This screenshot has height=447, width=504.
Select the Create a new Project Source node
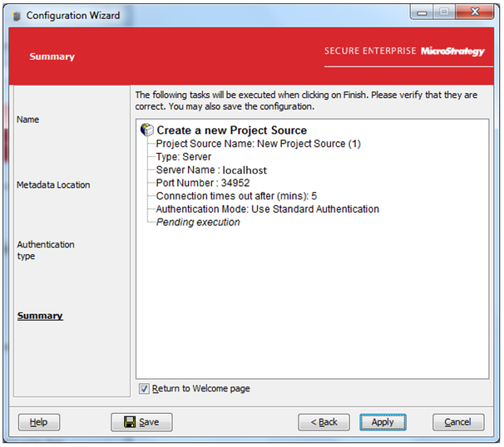click(x=231, y=130)
